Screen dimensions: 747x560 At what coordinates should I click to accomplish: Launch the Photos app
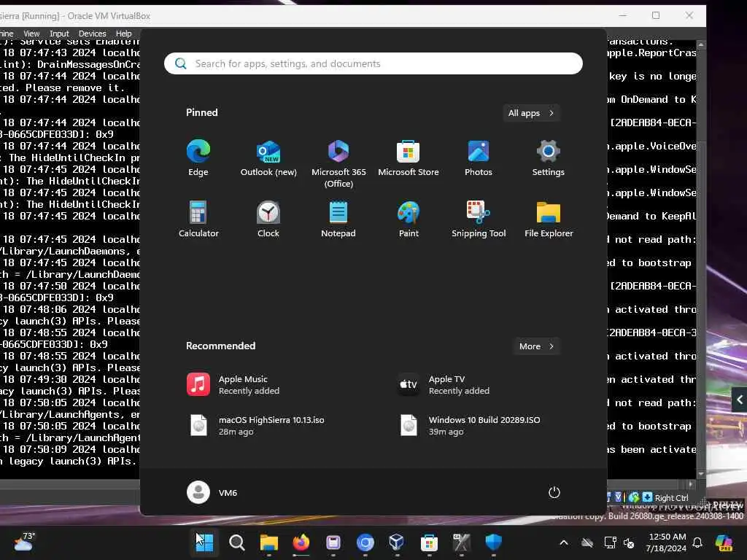pyautogui.click(x=479, y=158)
